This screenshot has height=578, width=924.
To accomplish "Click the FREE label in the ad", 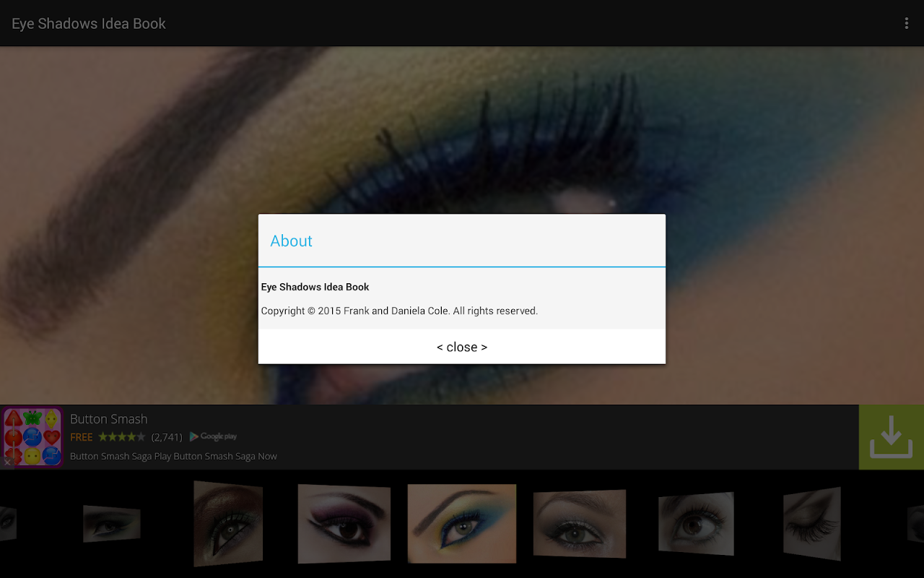I will [x=82, y=436].
